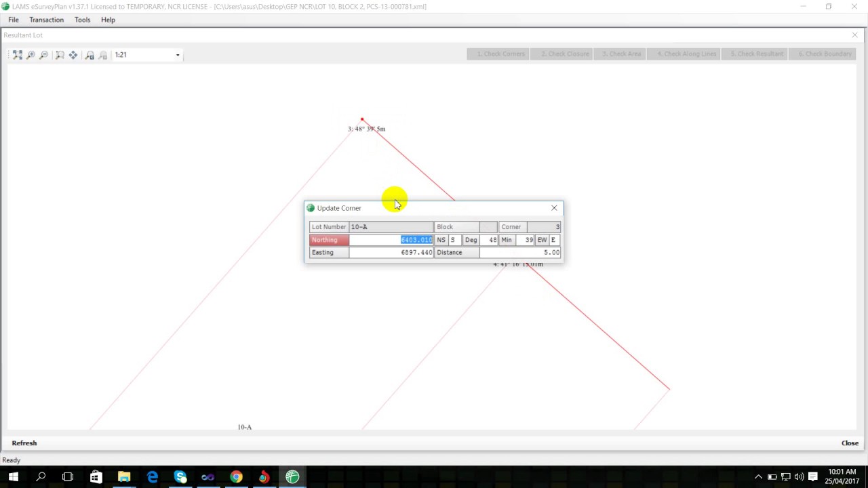Click the Close button at bottom right
Viewport: 868px width, 488px height.
850,443
